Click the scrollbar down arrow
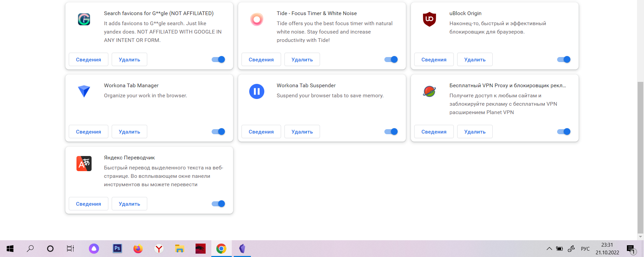The width and height of the screenshot is (644, 257). (640, 237)
